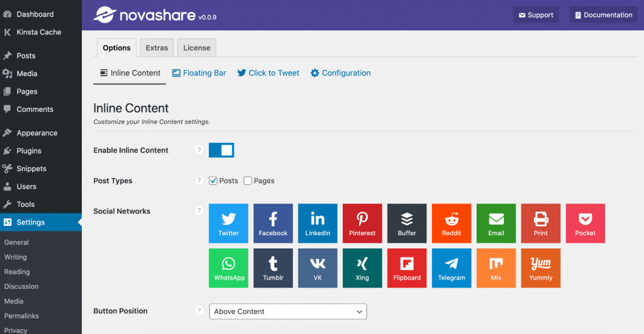This screenshot has width=644, height=334.
Task: Select the Buffer social network tile
Action: pyautogui.click(x=407, y=223)
